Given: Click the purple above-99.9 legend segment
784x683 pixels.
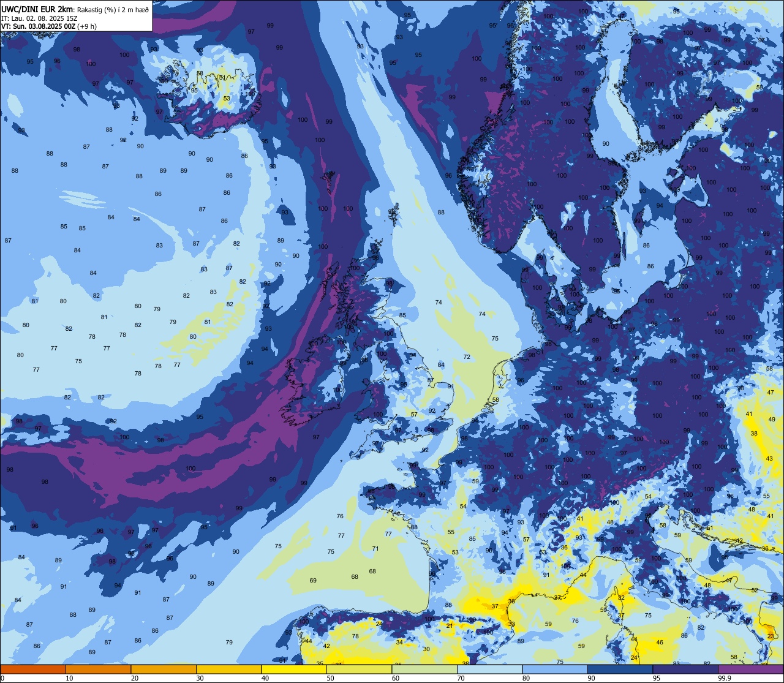Looking at the screenshot, I should pyautogui.click(x=750, y=669).
